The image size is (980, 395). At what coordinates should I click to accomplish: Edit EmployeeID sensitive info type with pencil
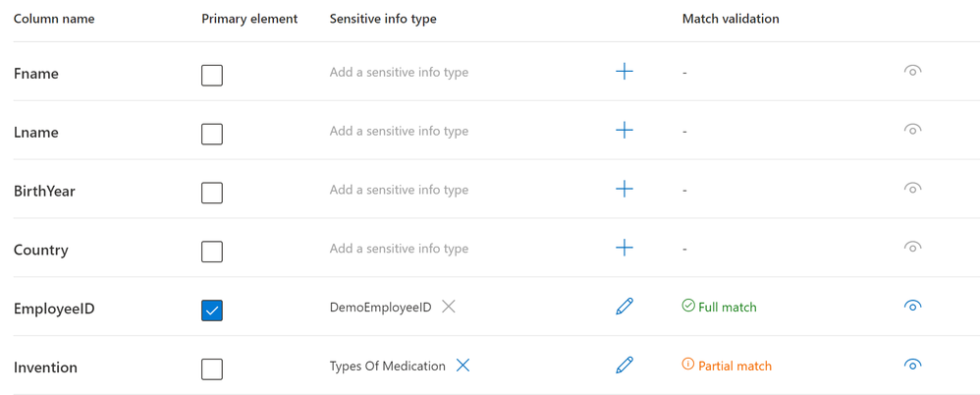tap(625, 307)
